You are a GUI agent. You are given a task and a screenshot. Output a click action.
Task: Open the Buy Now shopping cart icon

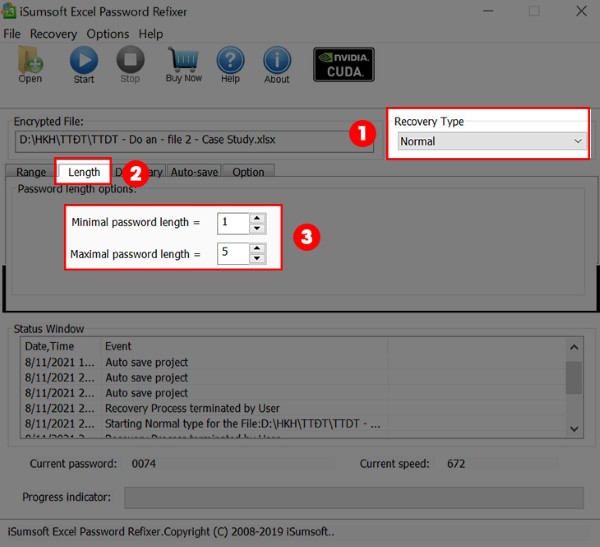point(183,64)
